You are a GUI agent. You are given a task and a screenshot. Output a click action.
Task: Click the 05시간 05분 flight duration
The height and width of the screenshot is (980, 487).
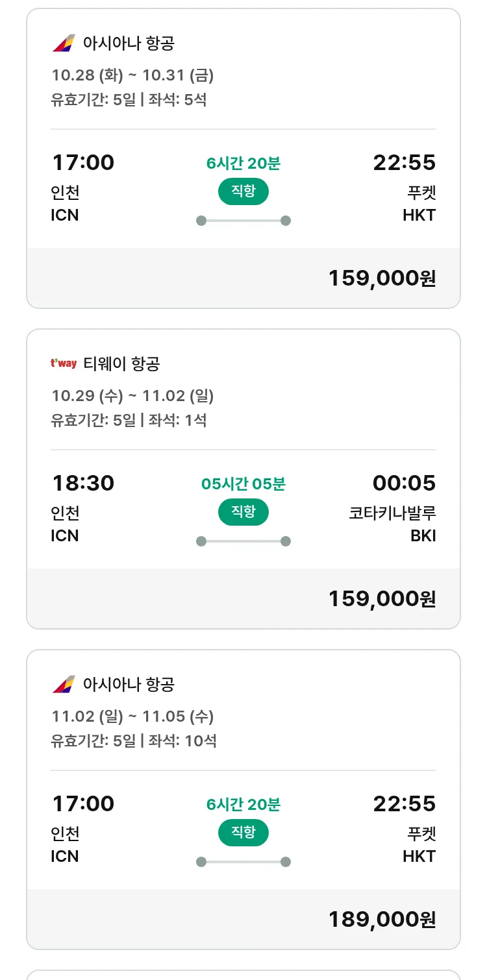243,484
